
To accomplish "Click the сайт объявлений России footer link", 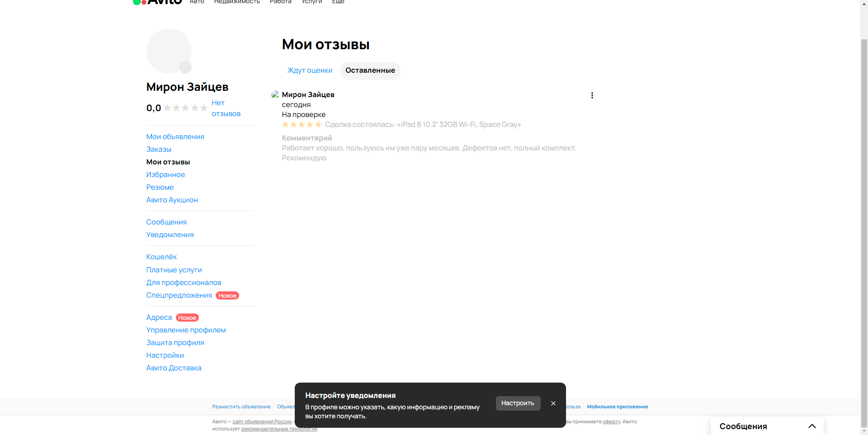I will (x=262, y=422).
